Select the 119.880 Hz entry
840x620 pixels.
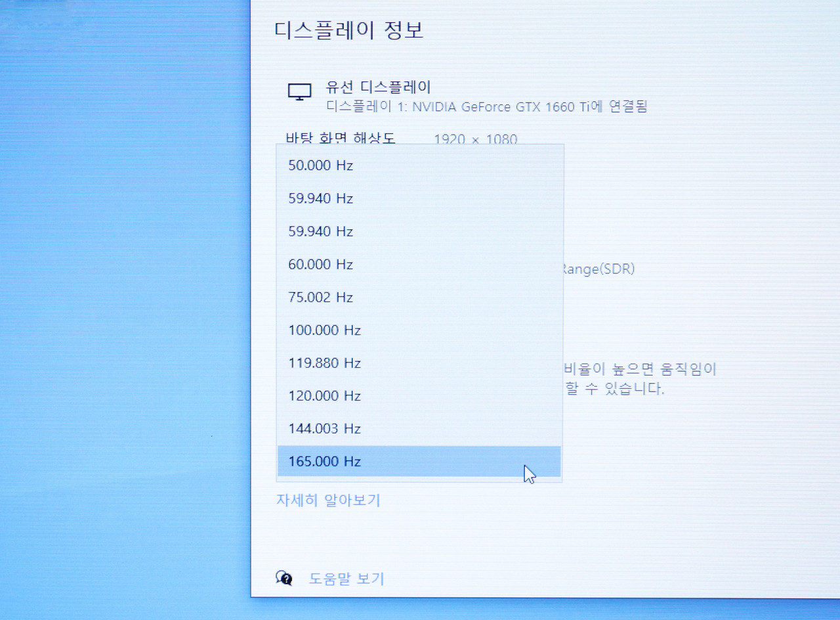[x=325, y=363]
